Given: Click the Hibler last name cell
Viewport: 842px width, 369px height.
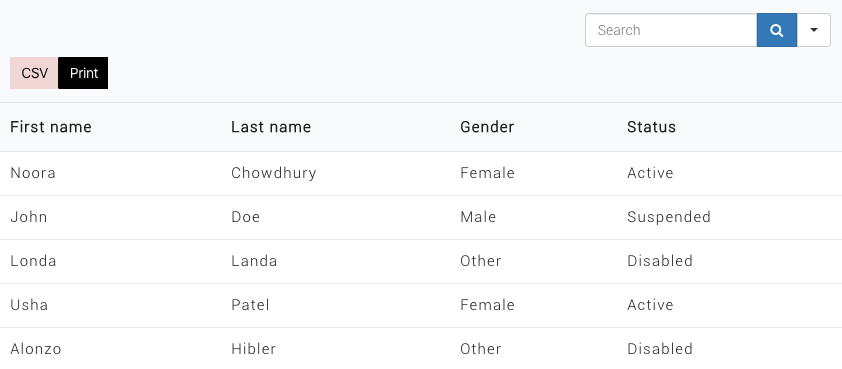Looking at the screenshot, I should [253, 349].
